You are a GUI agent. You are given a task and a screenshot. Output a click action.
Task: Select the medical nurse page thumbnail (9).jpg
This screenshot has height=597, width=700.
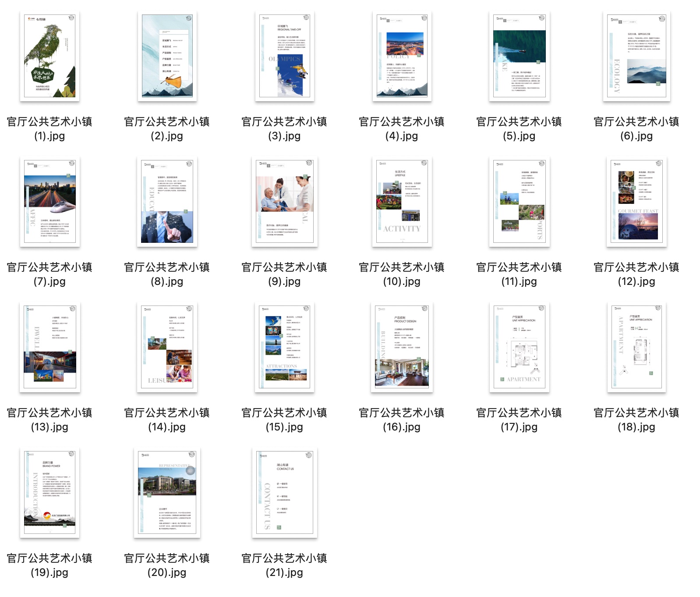[284, 202]
